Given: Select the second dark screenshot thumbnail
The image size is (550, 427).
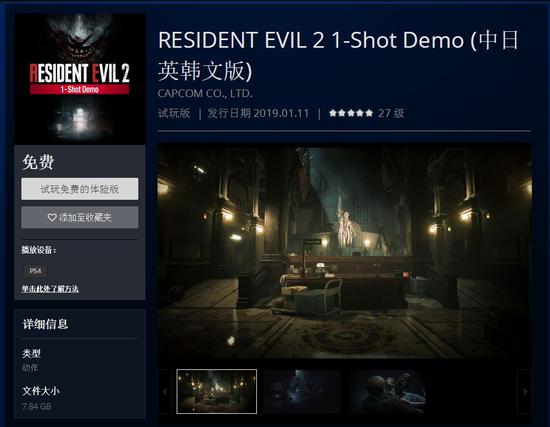Looking at the screenshot, I should (302, 392).
